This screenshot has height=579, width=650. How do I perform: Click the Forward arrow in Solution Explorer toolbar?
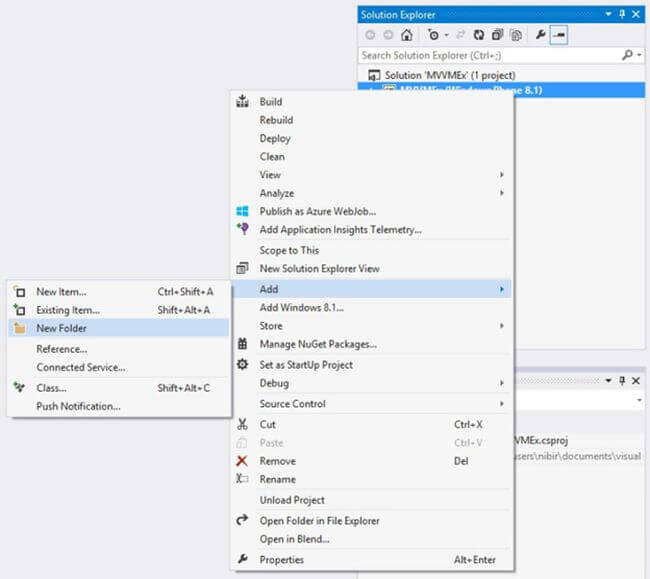(x=388, y=35)
